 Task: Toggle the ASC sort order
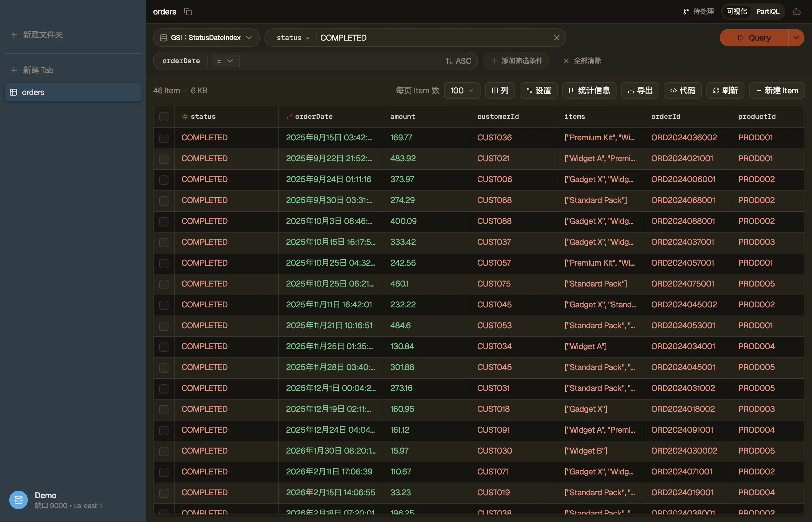458,61
